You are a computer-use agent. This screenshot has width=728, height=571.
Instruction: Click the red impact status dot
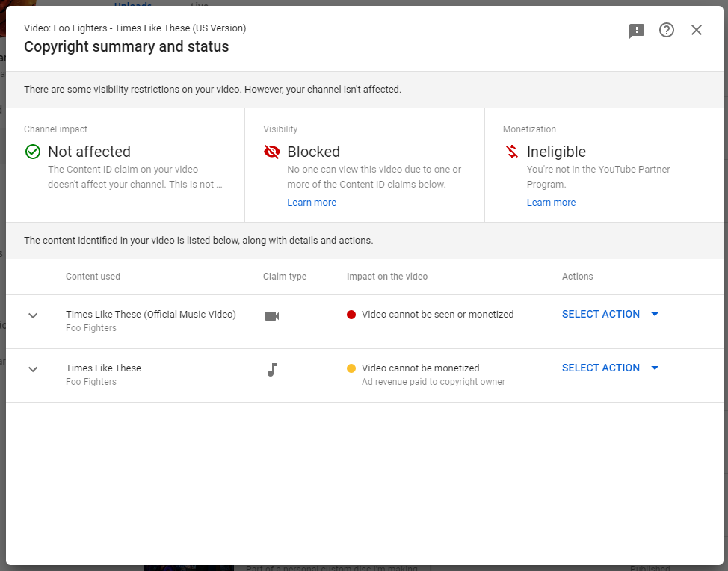pos(351,315)
